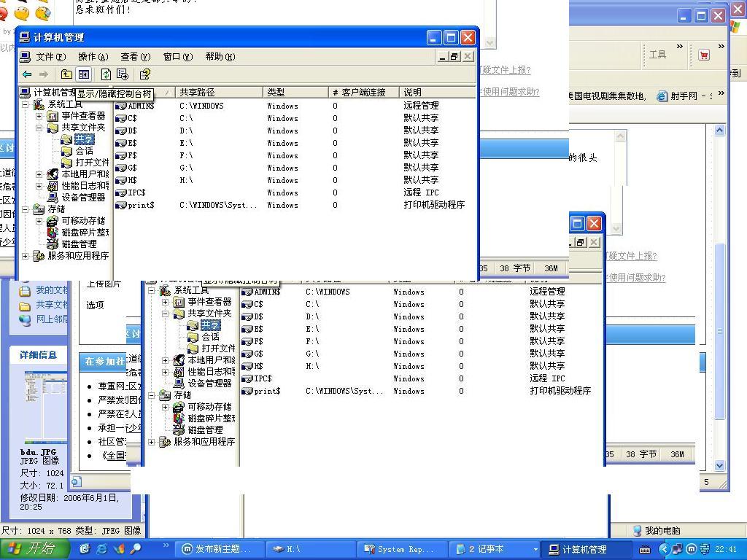Click the Forward arrow in 计算机管理 toolbar
The height and width of the screenshot is (560, 747).
pyautogui.click(x=43, y=74)
